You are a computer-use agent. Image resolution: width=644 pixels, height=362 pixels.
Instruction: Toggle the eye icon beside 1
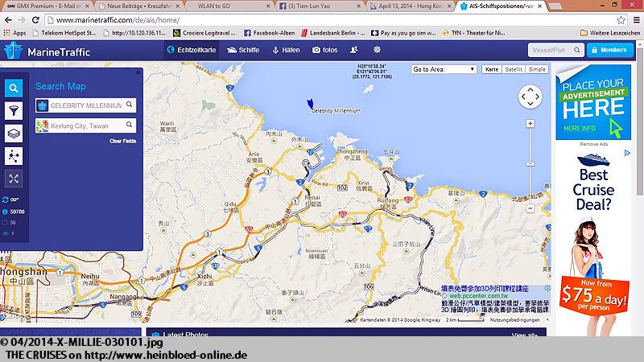coord(5,233)
